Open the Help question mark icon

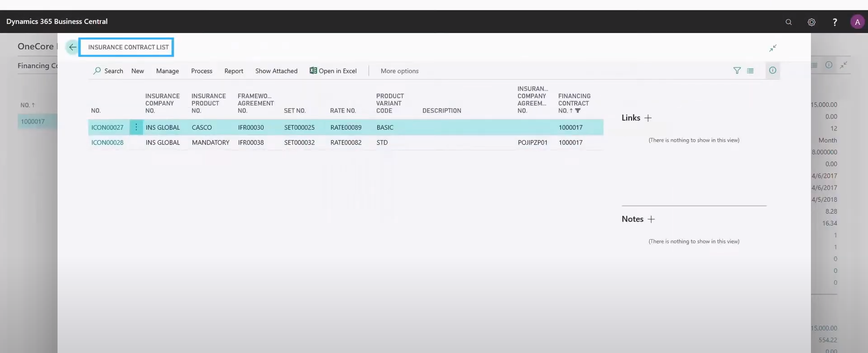pyautogui.click(x=835, y=22)
